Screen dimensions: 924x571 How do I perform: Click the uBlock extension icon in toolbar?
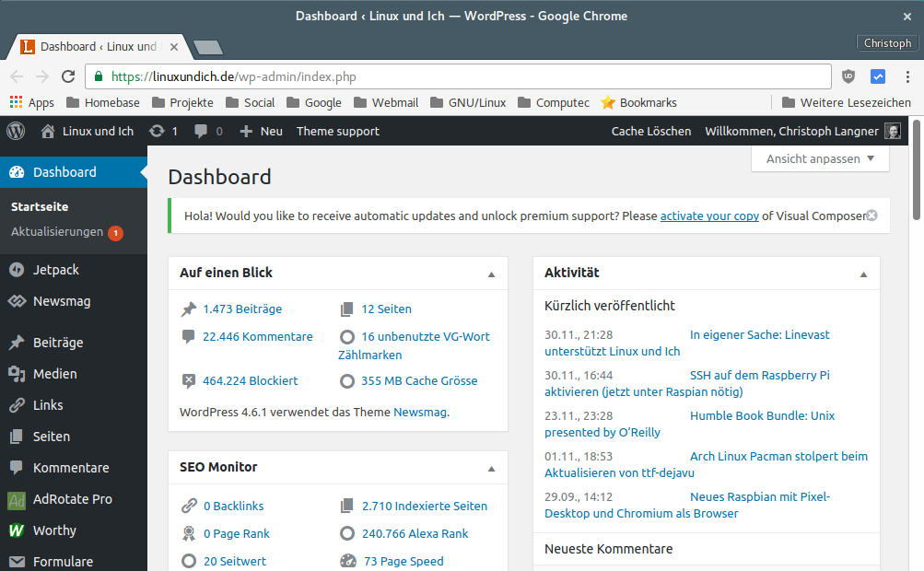848,76
